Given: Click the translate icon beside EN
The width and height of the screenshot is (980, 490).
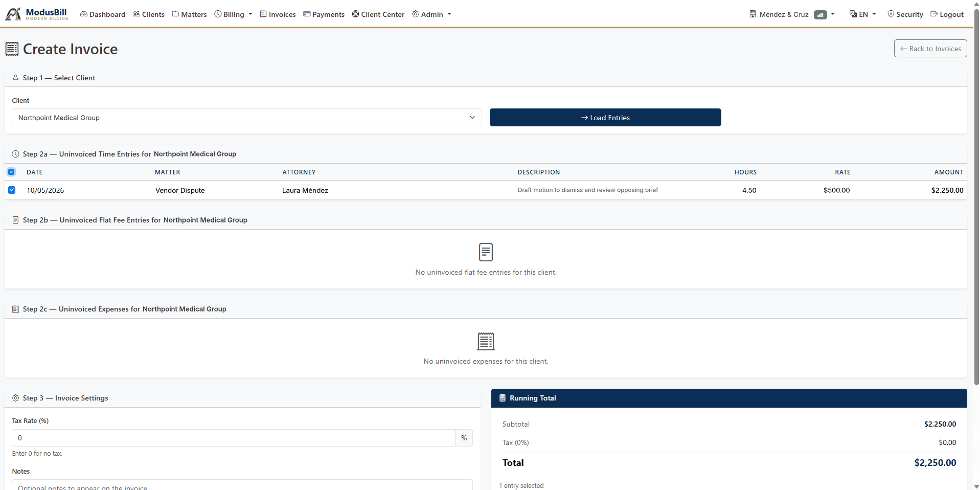Looking at the screenshot, I should [x=853, y=14].
